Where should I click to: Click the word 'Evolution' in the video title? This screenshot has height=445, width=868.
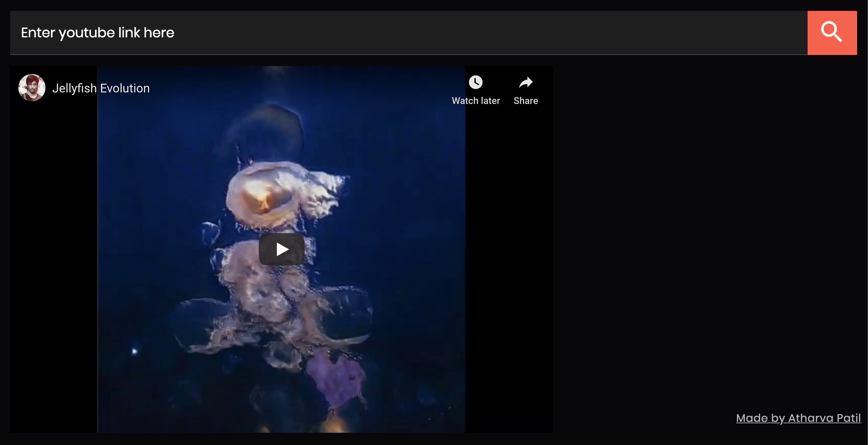click(125, 88)
